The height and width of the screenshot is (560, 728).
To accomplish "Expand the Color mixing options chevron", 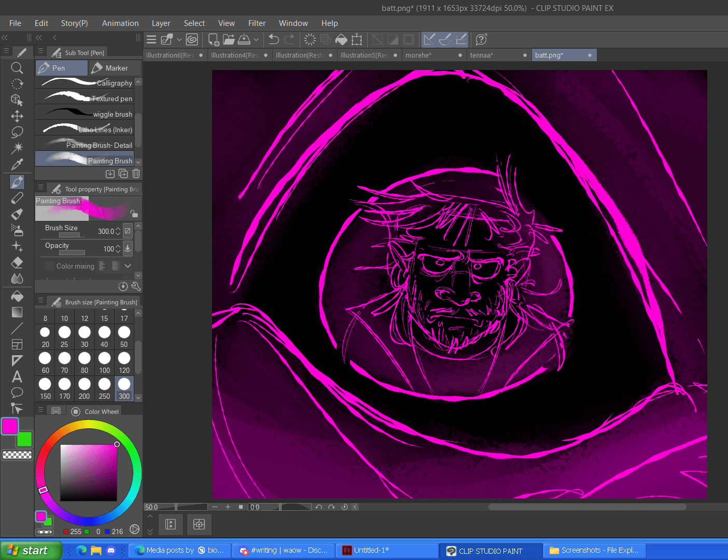I will [128, 266].
